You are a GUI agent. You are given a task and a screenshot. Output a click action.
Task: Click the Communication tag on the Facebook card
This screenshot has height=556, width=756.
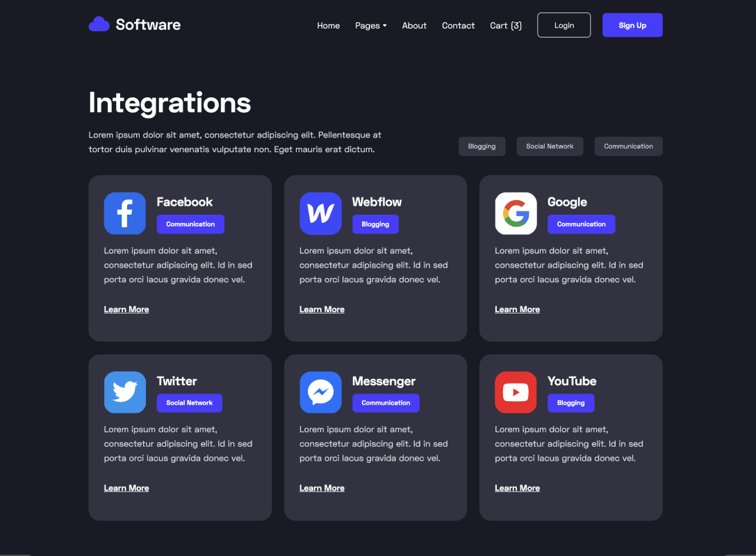pos(190,224)
